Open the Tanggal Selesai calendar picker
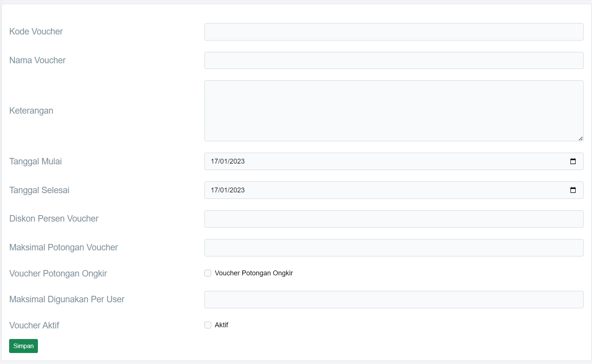 573,190
